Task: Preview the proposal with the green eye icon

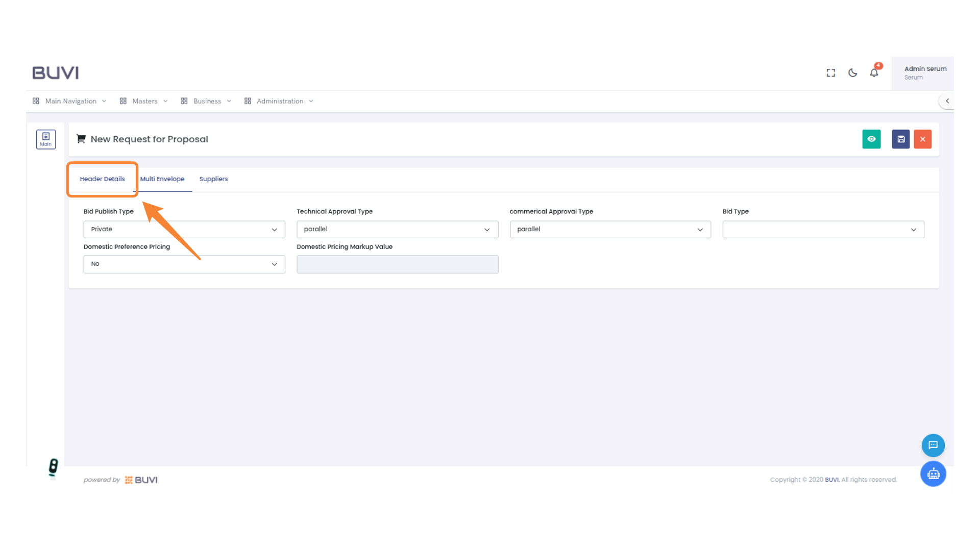Action: pyautogui.click(x=871, y=139)
